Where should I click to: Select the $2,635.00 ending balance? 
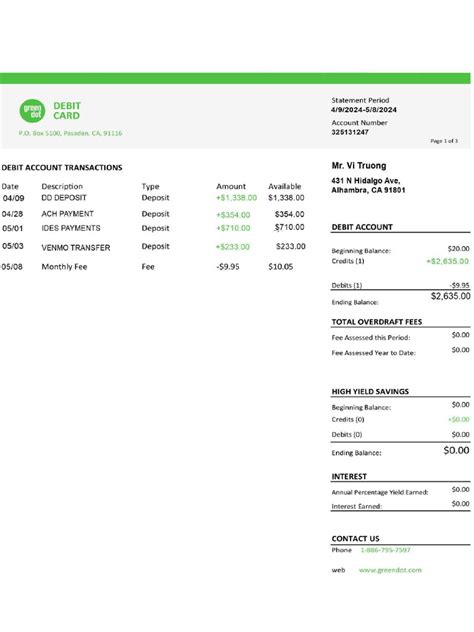[x=451, y=296]
